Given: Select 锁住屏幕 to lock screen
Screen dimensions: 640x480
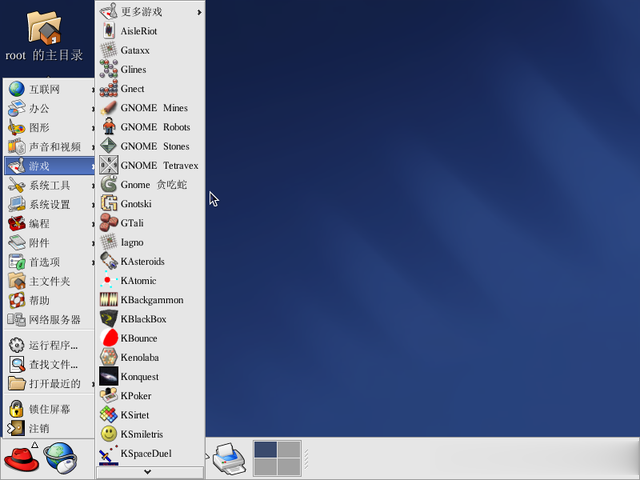Looking at the screenshot, I should (50, 409).
